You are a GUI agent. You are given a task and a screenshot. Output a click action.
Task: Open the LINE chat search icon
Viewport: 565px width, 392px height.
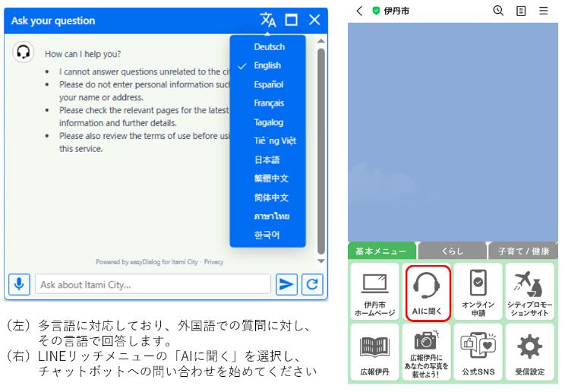[x=498, y=11]
